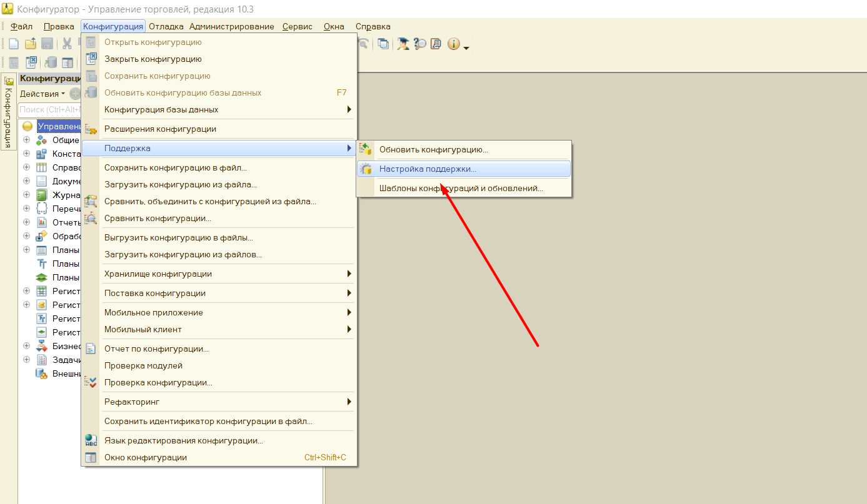
Task: Expand the Константы tree node
Action: tap(26, 154)
